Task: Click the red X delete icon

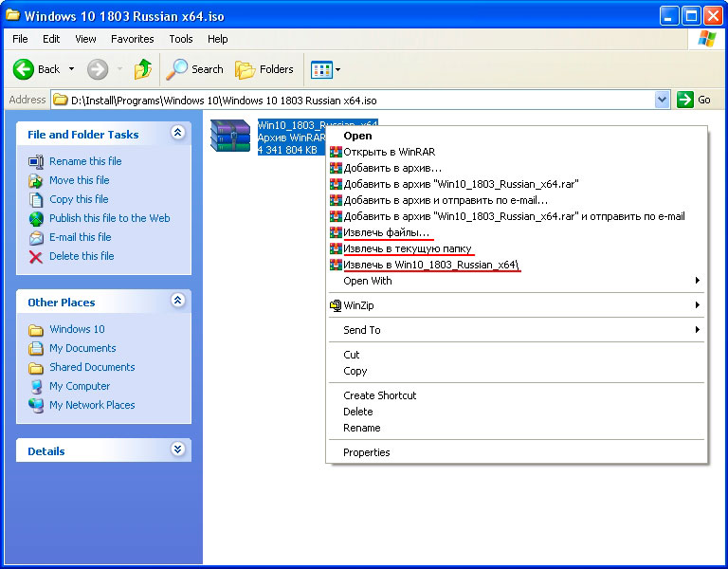Action: point(36,257)
